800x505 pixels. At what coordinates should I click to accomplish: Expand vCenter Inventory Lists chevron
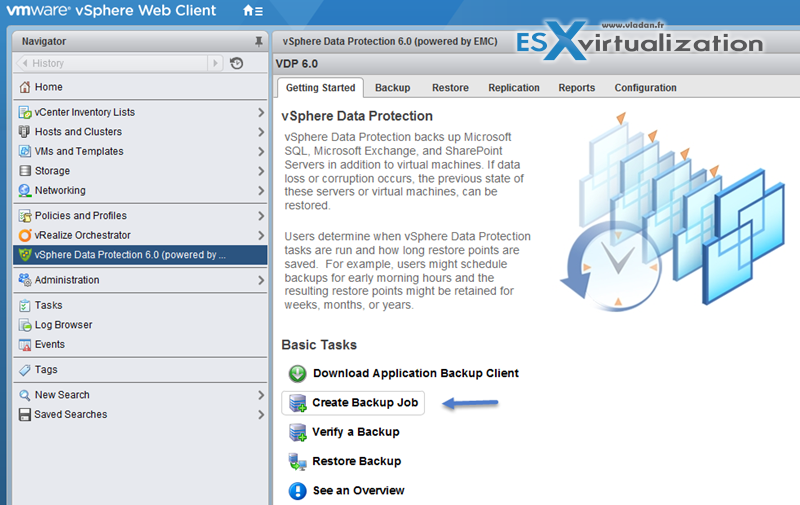click(261, 112)
